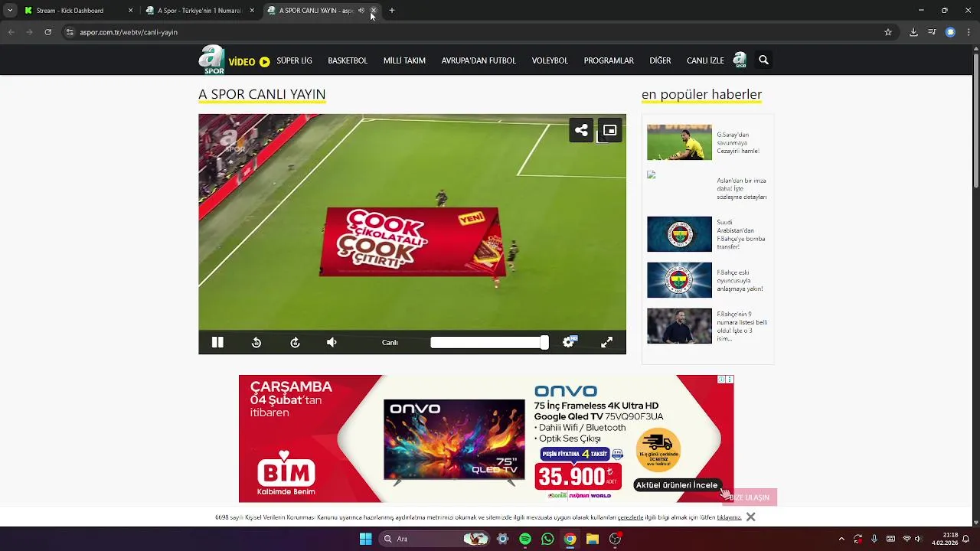Open the çerezlerle link in the cookie notice

pyautogui.click(x=631, y=517)
